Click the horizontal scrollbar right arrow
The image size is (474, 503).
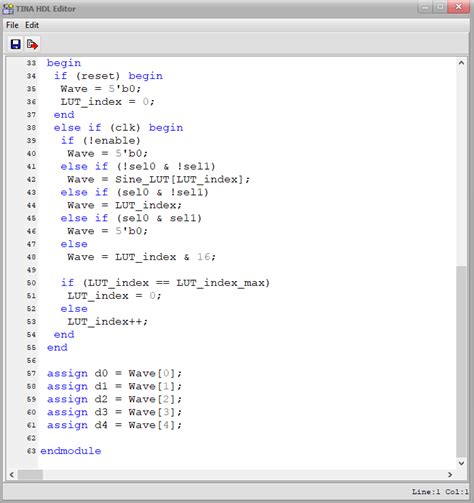pos(450,474)
